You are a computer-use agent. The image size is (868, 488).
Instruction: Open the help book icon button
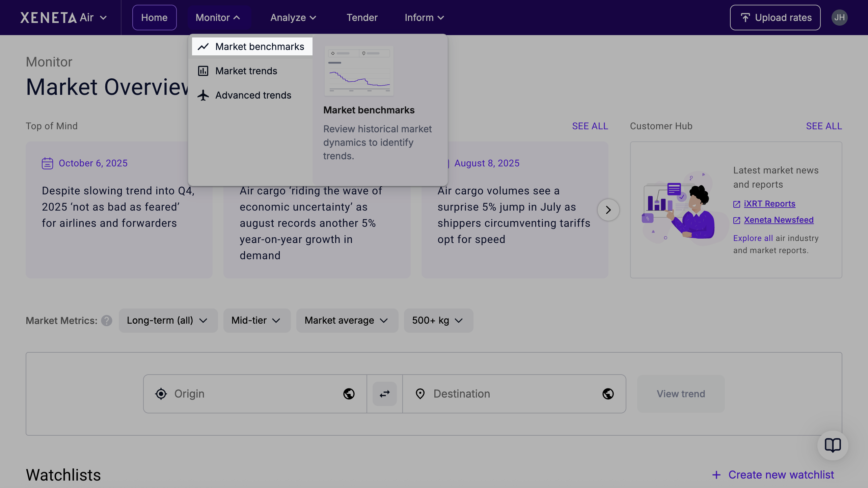pos(833,445)
